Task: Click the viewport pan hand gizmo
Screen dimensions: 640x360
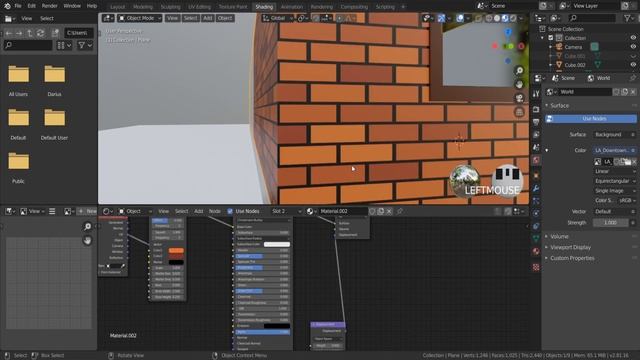Action: point(519,84)
